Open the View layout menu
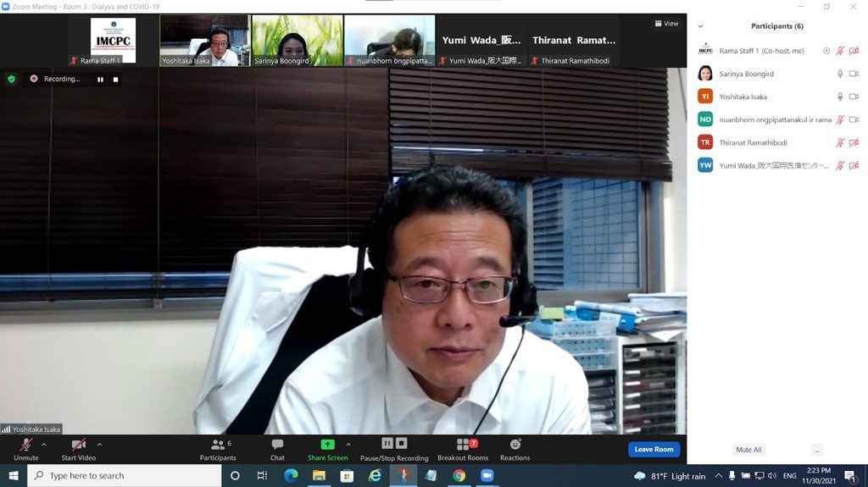868x487 pixels. (666, 24)
